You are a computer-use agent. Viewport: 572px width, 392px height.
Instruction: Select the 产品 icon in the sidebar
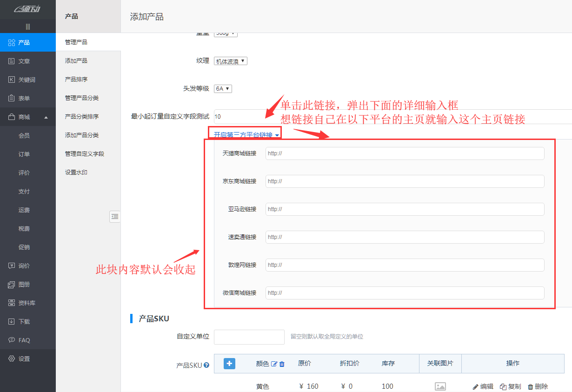coord(11,42)
